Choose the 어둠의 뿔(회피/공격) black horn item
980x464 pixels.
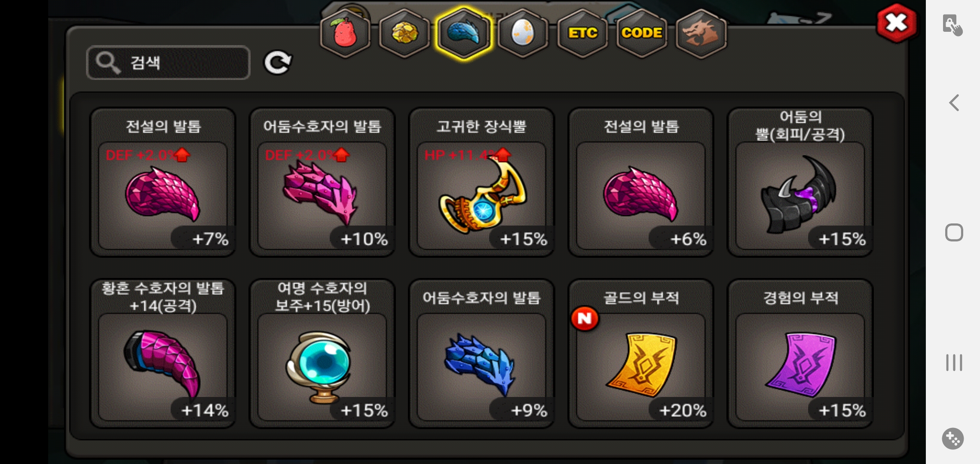[x=800, y=182]
